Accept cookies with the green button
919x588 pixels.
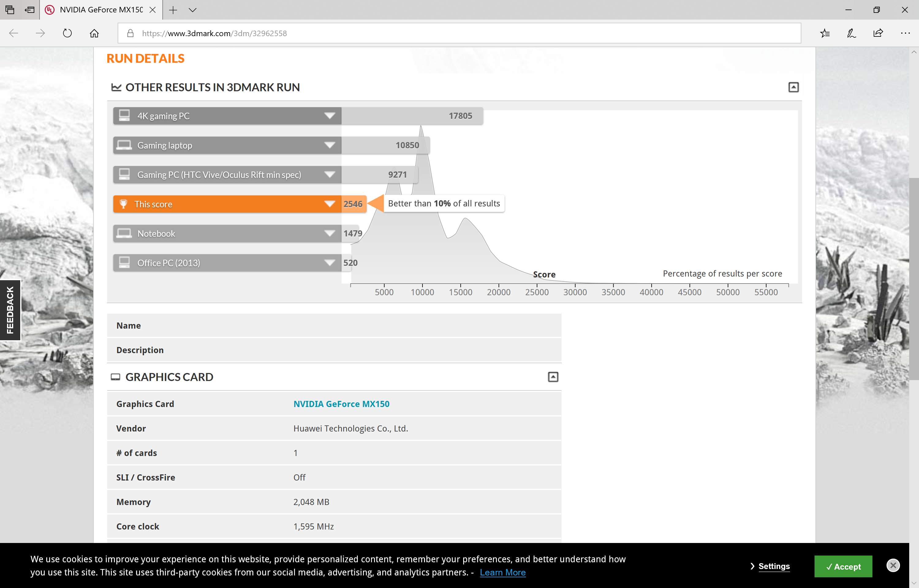point(843,566)
